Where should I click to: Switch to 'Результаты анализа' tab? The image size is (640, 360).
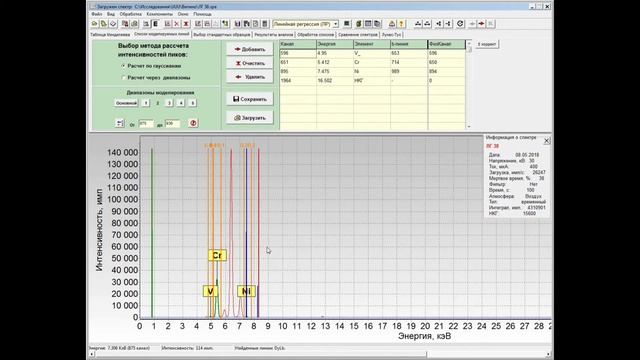point(273,35)
